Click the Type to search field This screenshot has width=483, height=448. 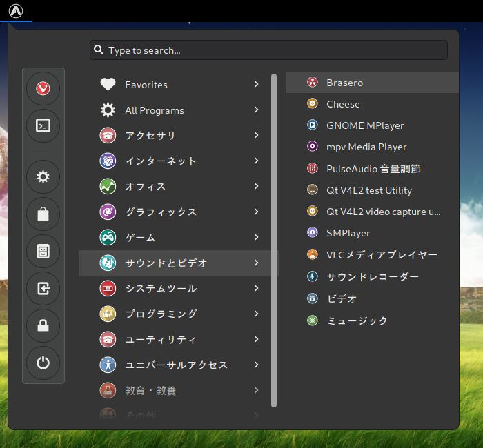coord(268,50)
